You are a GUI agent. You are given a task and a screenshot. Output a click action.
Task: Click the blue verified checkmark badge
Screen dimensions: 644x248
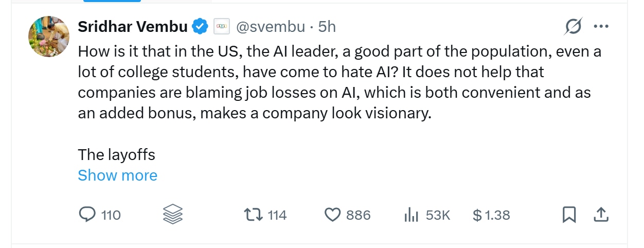tap(200, 27)
